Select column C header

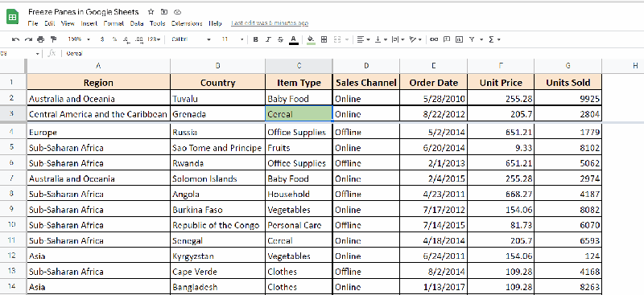point(299,66)
